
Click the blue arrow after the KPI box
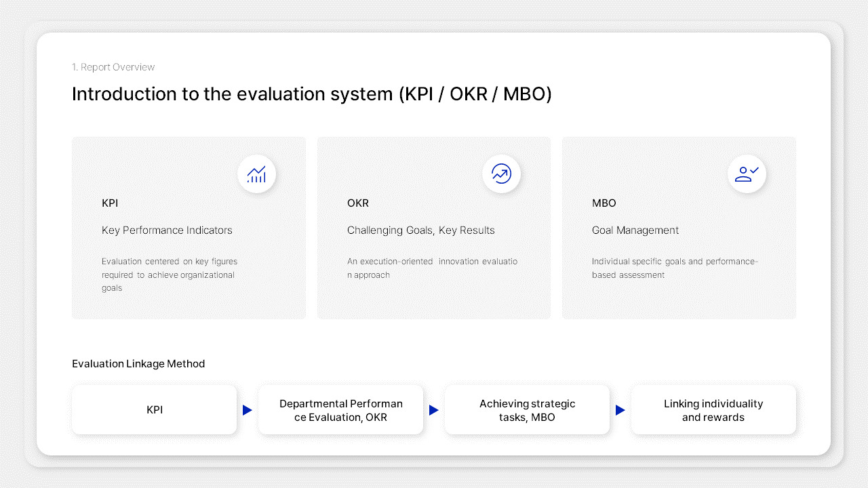coord(248,410)
